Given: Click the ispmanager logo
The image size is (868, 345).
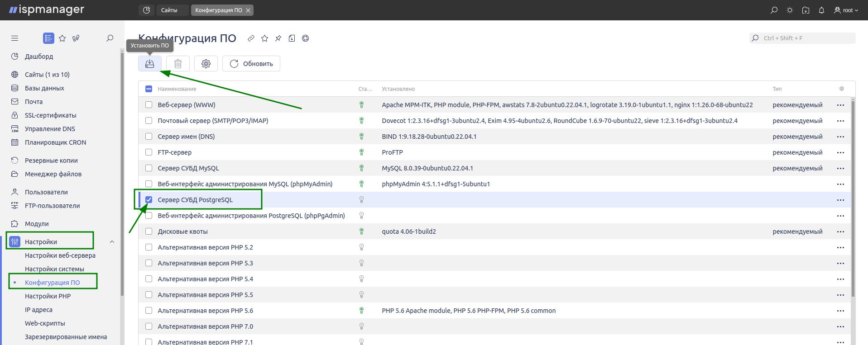Looking at the screenshot, I should click(x=47, y=10).
